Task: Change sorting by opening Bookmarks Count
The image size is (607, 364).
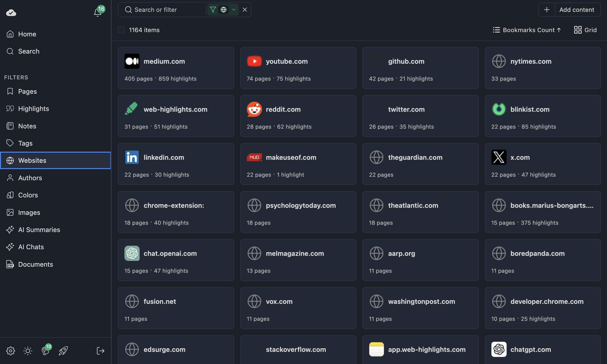Action: pyautogui.click(x=527, y=30)
